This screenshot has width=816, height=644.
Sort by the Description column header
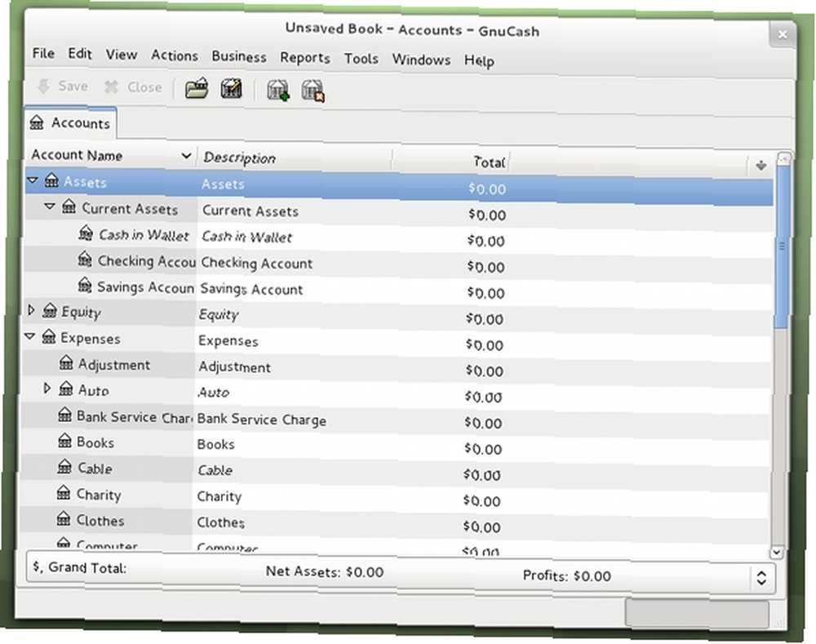pyautogui.click(x=295, y=158)
